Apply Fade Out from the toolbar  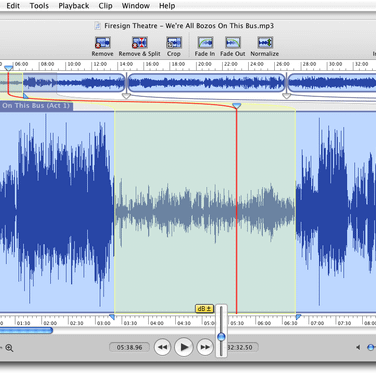point(233,43)
